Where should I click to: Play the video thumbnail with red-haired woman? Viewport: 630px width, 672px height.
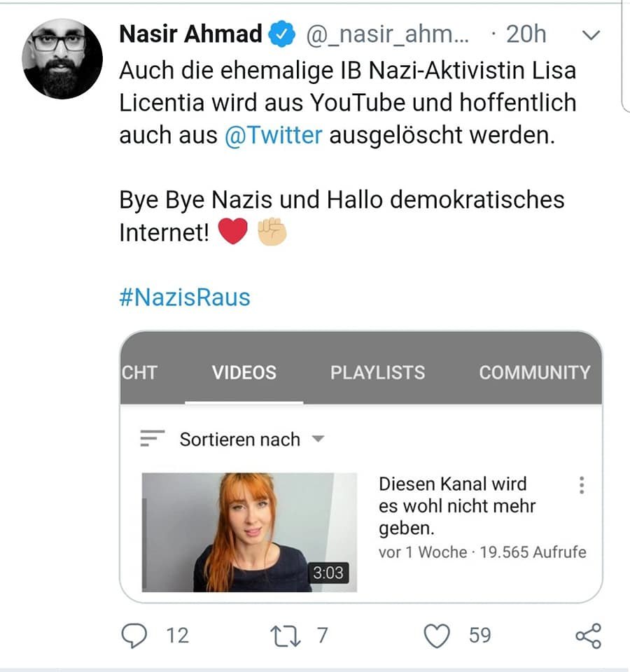tap(249, 532)
